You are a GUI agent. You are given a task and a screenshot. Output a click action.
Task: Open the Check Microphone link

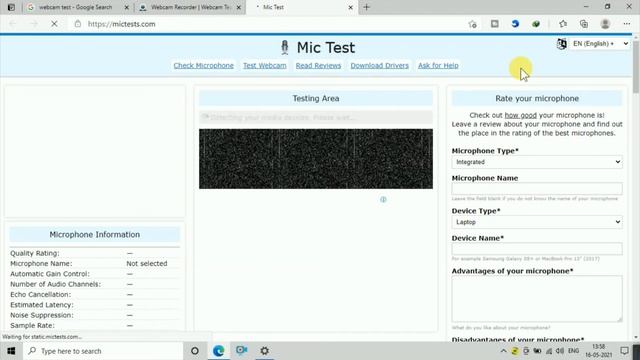(x=204, y=65)
